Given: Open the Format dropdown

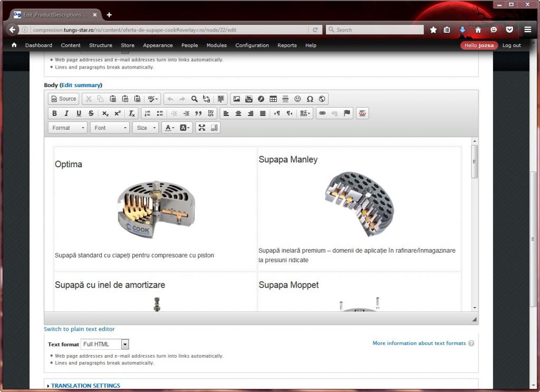Looking at the screenshot, I should click(67, 128).
